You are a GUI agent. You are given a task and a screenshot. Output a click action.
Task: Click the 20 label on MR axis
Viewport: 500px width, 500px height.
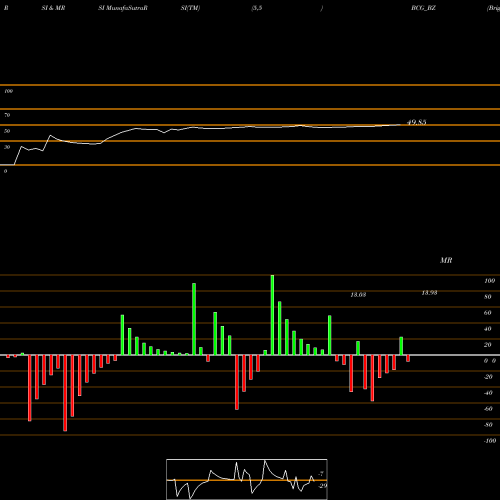pos(488,345)
